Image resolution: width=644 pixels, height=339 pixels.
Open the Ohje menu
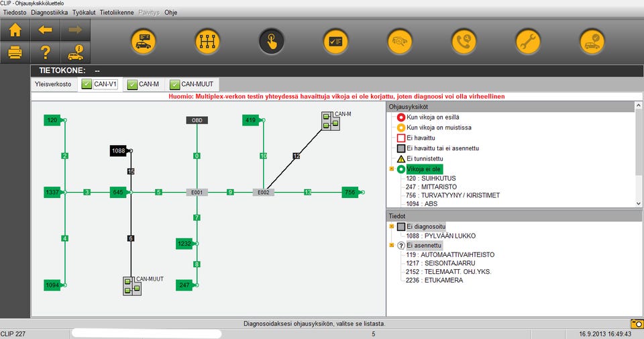coord(171,12)
